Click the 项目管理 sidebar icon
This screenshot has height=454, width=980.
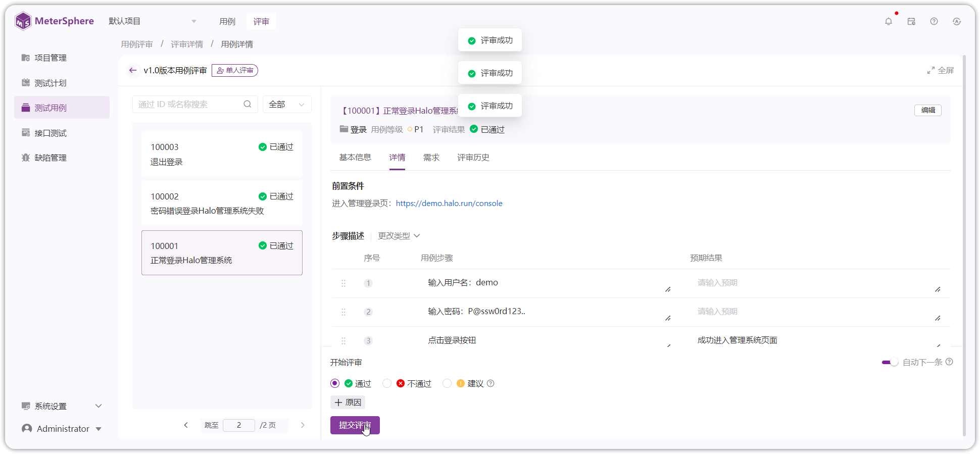26,58
